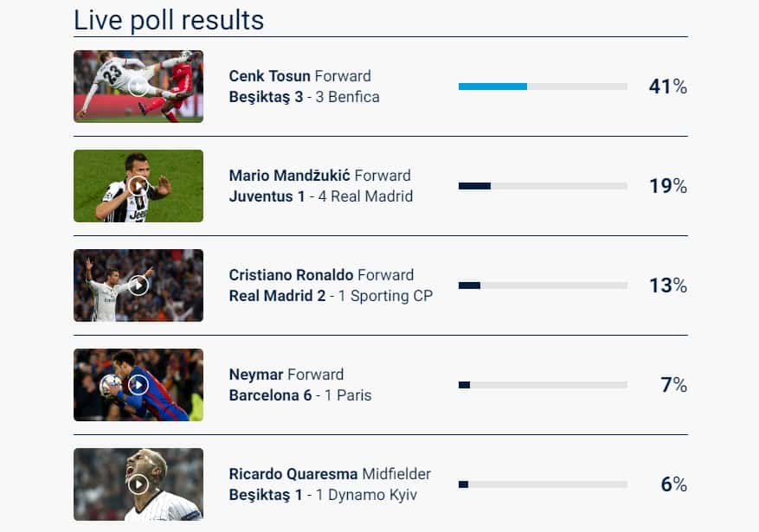Image resolution: width=759 pixels, height=532 pixels.
Task: Click the Neymar player name
Action: pos(256,375)
